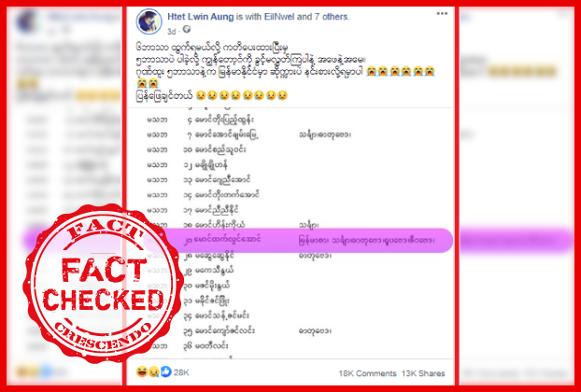The width and height of the screenshot is (581, 392).
Task: Open Htet Lwin Aung's profile picture
Action: (x=149, y=21)
